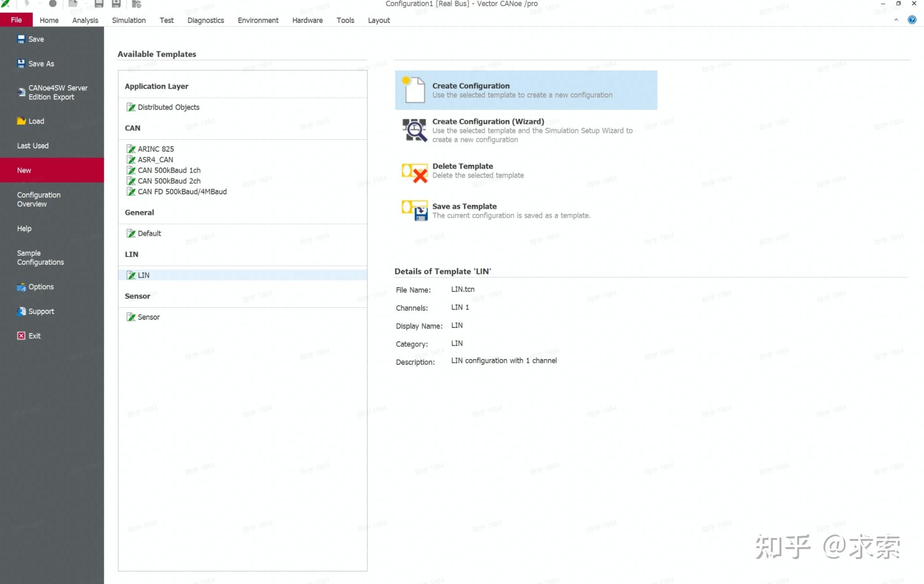
Task: Click the Load folder icon
Action: click(21, 121)
